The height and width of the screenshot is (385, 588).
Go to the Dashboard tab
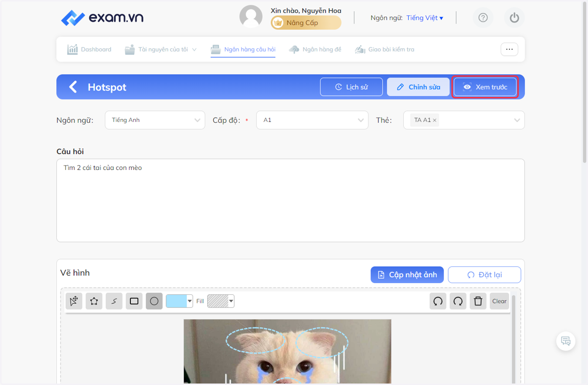click(x=89, y=49)
